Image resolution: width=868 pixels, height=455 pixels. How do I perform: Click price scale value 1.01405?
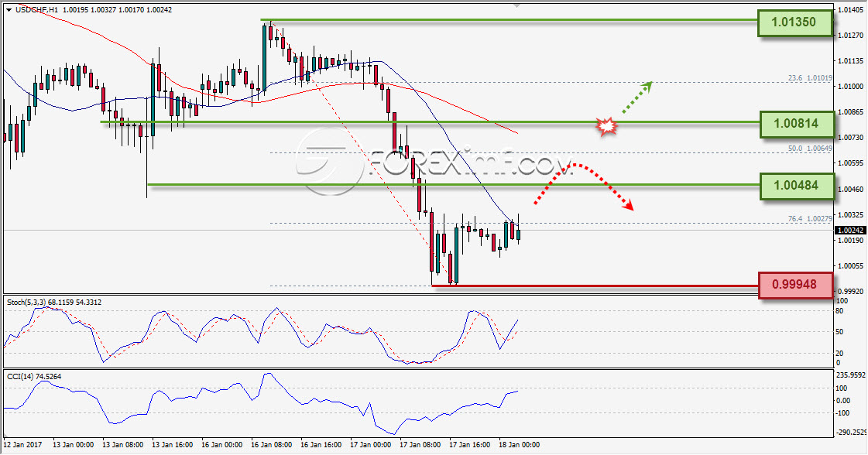[850, 10]
